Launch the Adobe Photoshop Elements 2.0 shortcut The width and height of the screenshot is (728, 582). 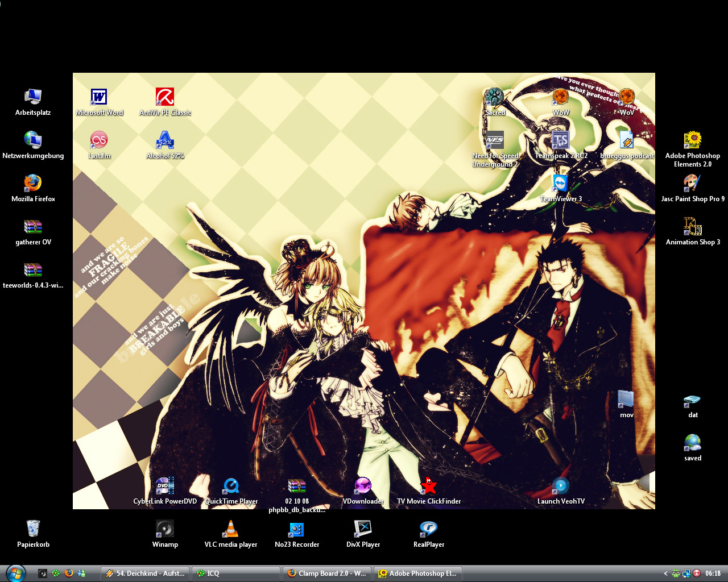tap(692, 140)
